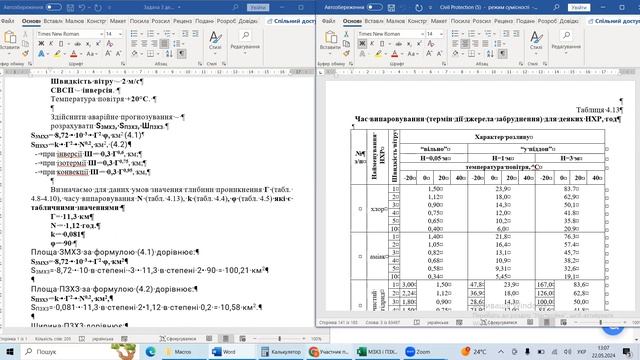Click Cut scissors icon in Civil Protection window

coord(346,34)
